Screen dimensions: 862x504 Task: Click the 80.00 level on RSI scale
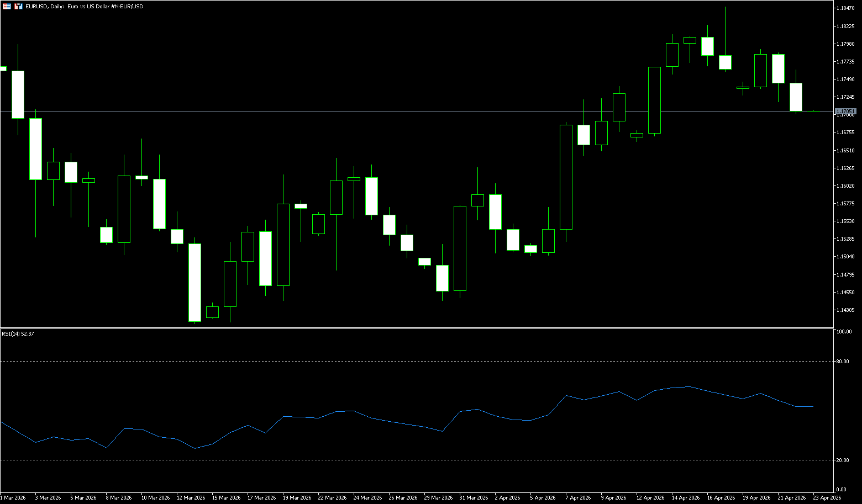843,362
